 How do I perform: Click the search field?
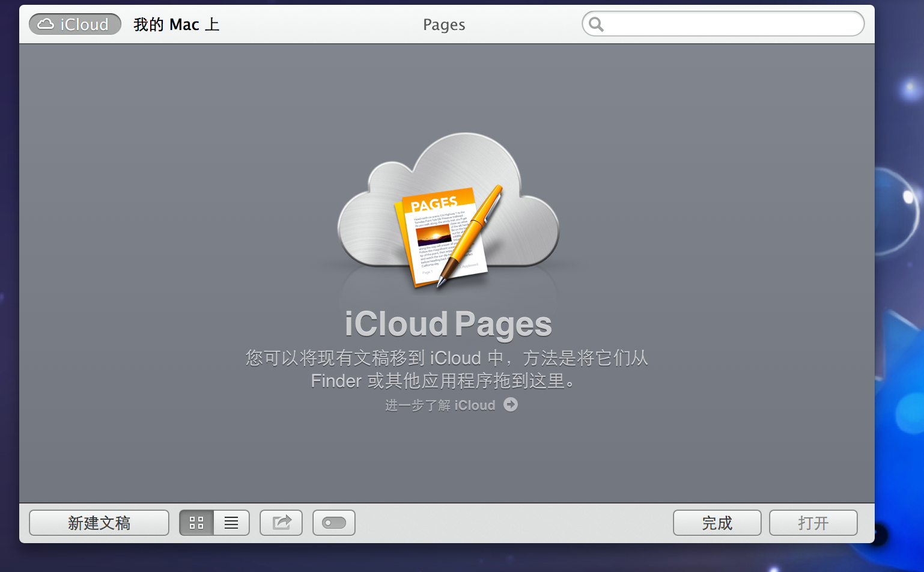[723, 24]
